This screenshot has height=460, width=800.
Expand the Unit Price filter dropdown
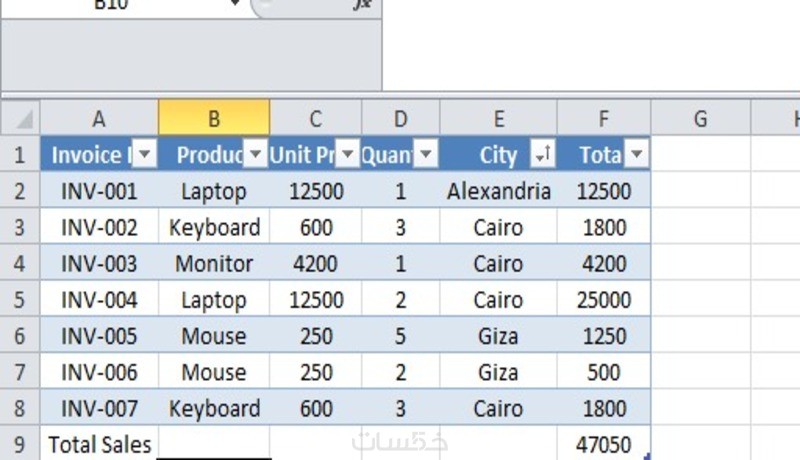coord(347,154)
